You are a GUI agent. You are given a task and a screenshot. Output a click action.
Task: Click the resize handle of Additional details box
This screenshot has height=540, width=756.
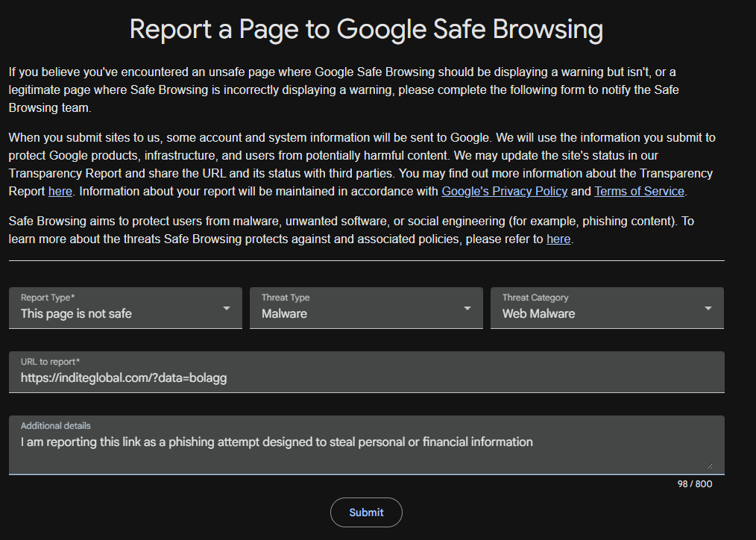(709, 465)
